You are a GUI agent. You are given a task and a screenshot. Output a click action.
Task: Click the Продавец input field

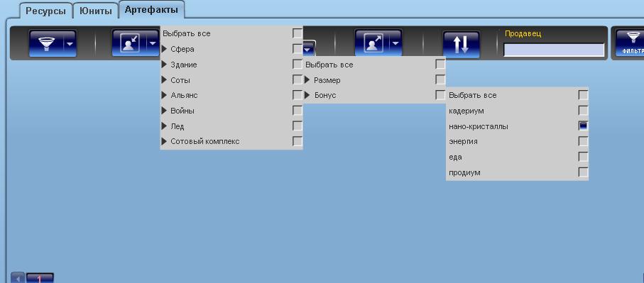coord(554,50)
